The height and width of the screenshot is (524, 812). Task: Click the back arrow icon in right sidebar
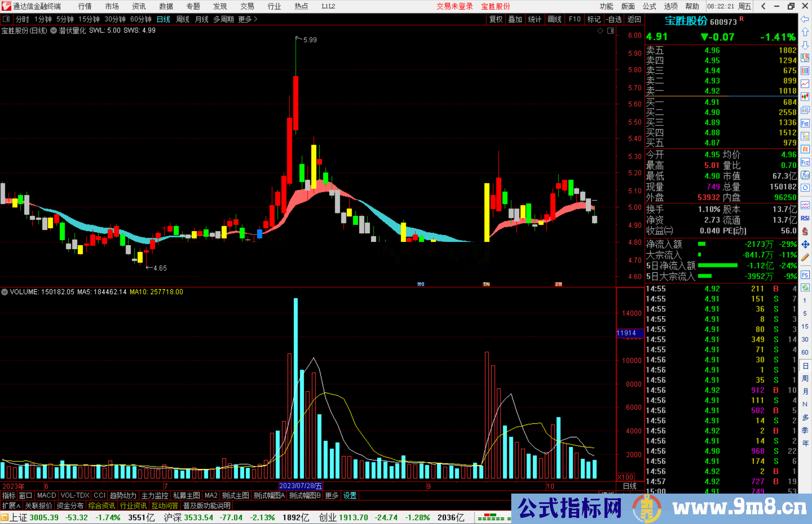coord(805,19)
